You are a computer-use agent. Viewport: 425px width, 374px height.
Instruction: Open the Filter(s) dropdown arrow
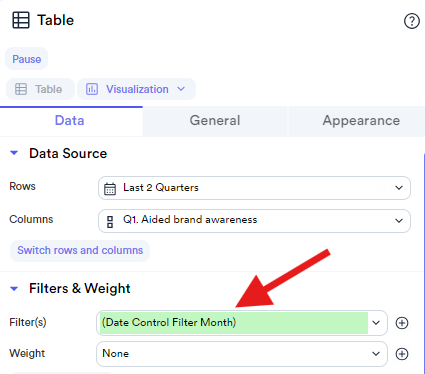pos(376,323)
